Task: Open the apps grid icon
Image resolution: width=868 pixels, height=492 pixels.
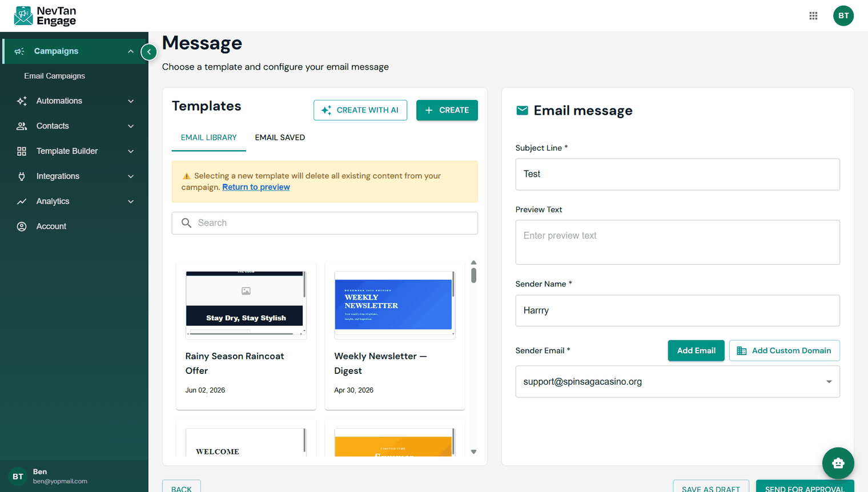Action: click(x=813, y=16)
